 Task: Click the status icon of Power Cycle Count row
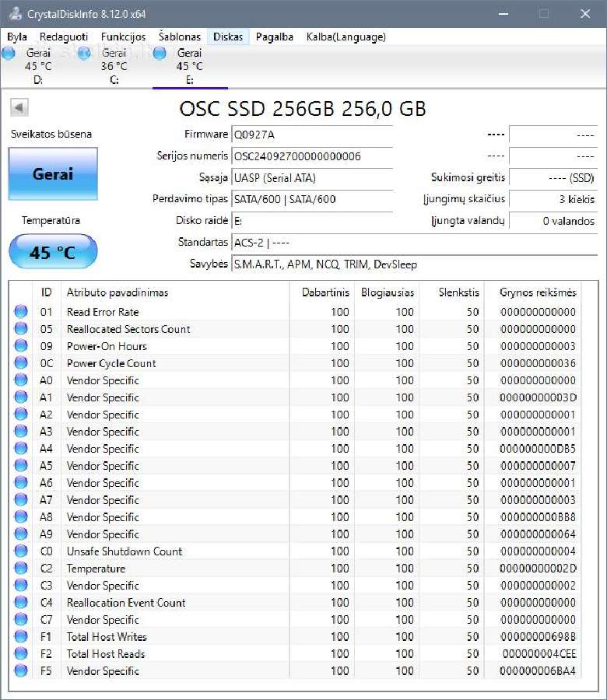(21, 362)
